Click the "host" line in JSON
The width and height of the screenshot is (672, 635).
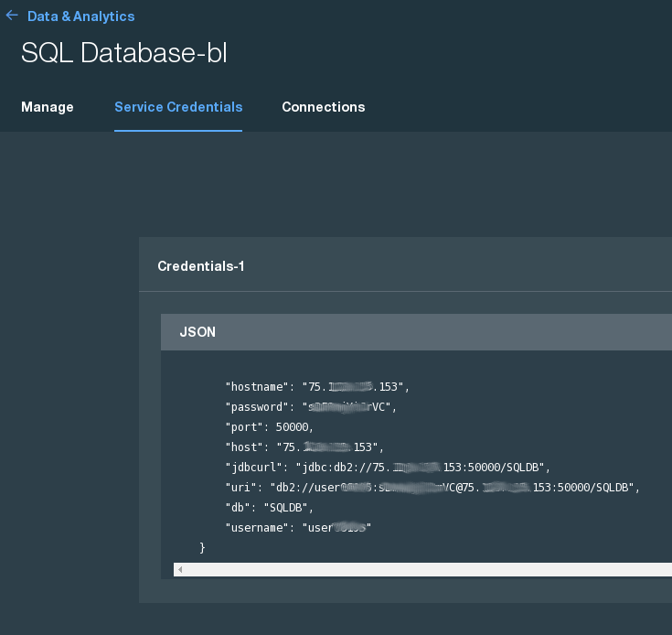tap(304, 447)
